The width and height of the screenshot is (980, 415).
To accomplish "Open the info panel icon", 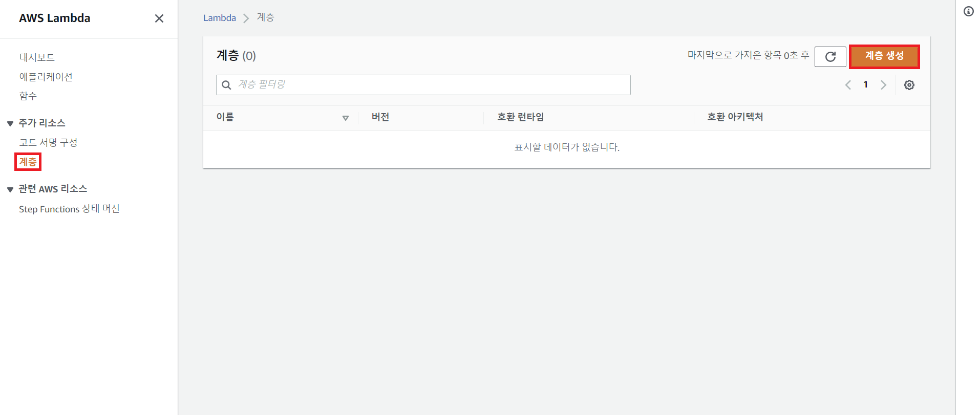I will click(x=968, y=11).
